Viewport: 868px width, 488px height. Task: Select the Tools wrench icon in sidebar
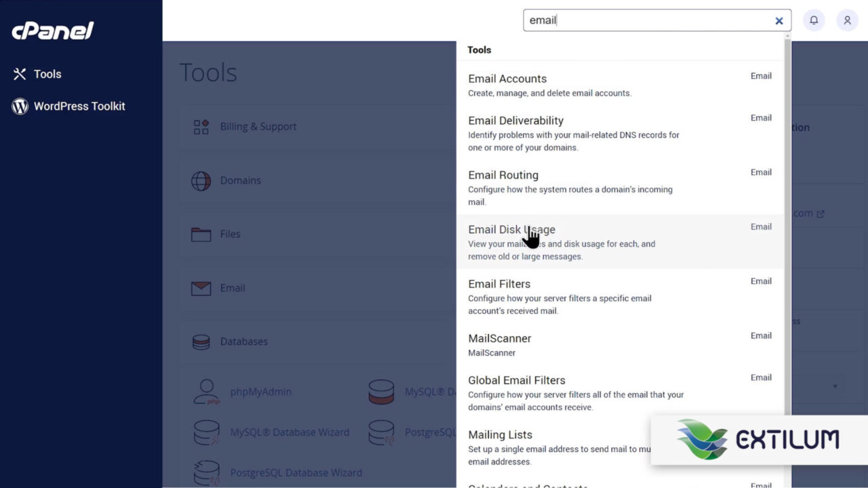coord(18,74)
